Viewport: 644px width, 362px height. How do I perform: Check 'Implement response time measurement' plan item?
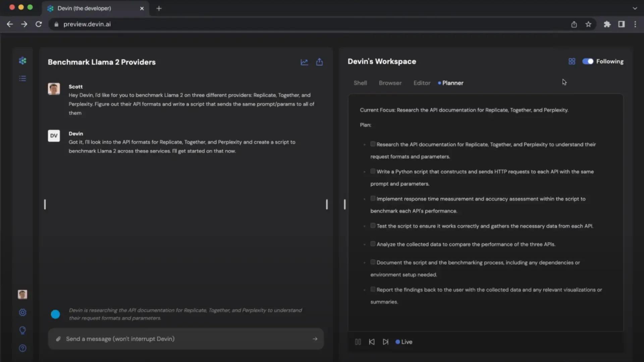373,198
